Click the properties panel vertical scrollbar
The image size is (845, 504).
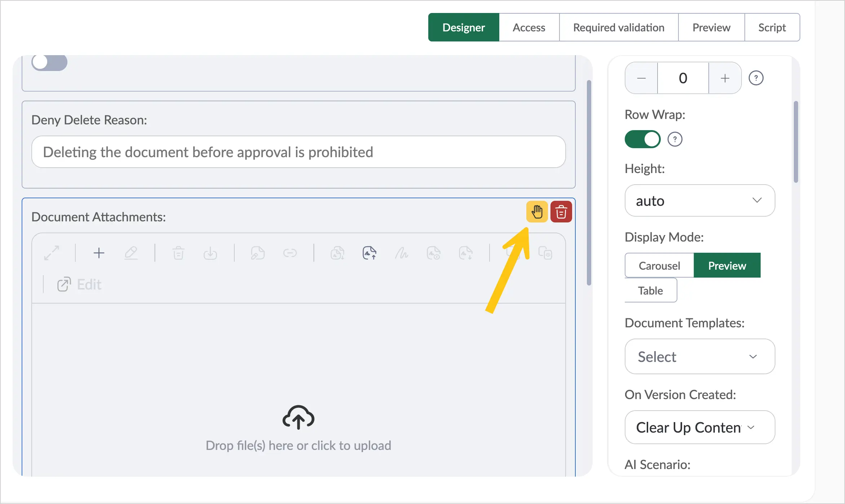pyautogui.click(x=796, y=142)
